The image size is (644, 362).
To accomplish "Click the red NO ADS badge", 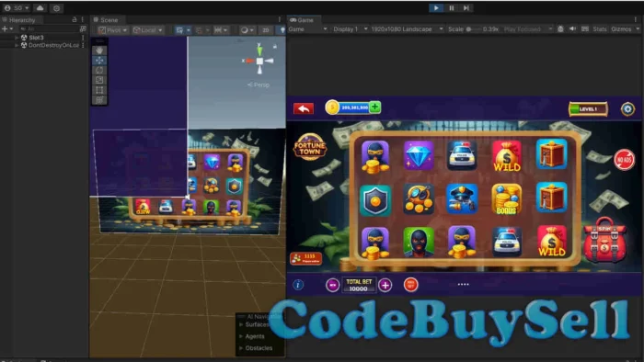I will click(x=624, y=160).
